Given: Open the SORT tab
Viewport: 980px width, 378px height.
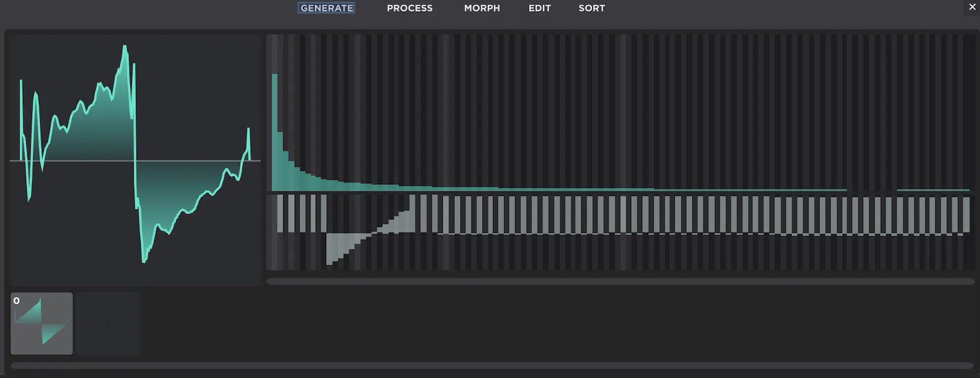Looking at the screenshot, I should click(x=591, y=8).
